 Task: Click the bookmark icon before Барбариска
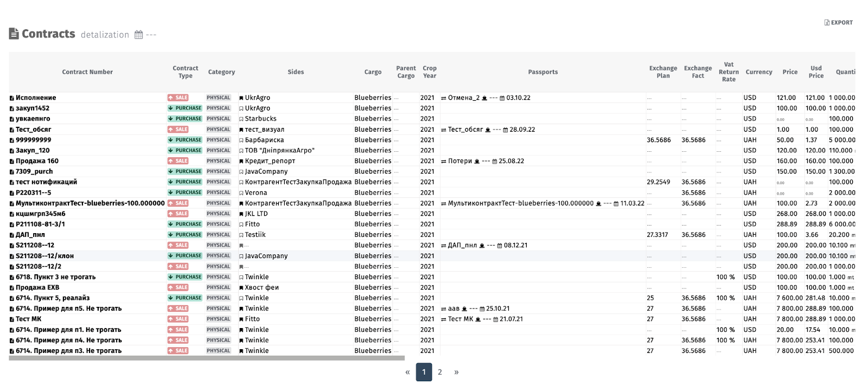[241, 140]
